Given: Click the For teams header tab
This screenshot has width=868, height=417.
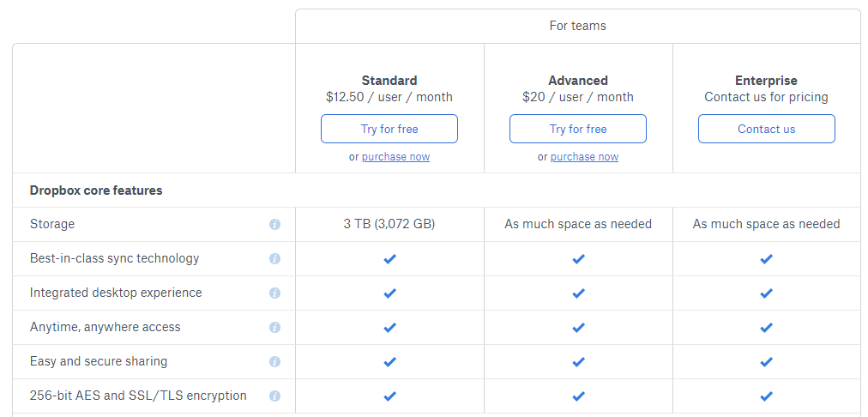Looking at the screenshot, I should [578, 26].
